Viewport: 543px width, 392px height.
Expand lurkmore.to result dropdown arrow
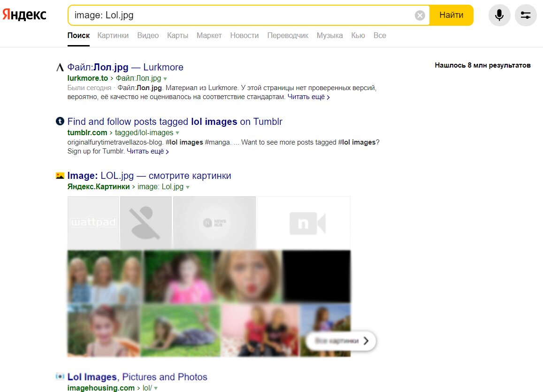tap(165, 78)
